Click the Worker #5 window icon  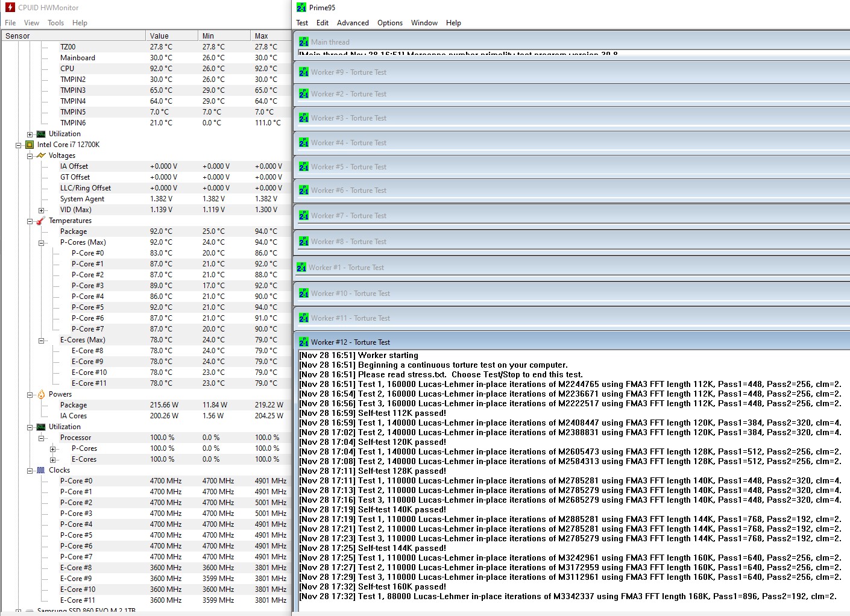click(304, 167)
